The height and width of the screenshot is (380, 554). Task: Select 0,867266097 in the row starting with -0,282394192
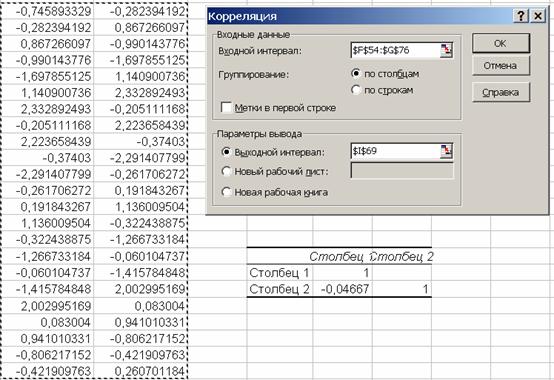(x=141, y=28)
